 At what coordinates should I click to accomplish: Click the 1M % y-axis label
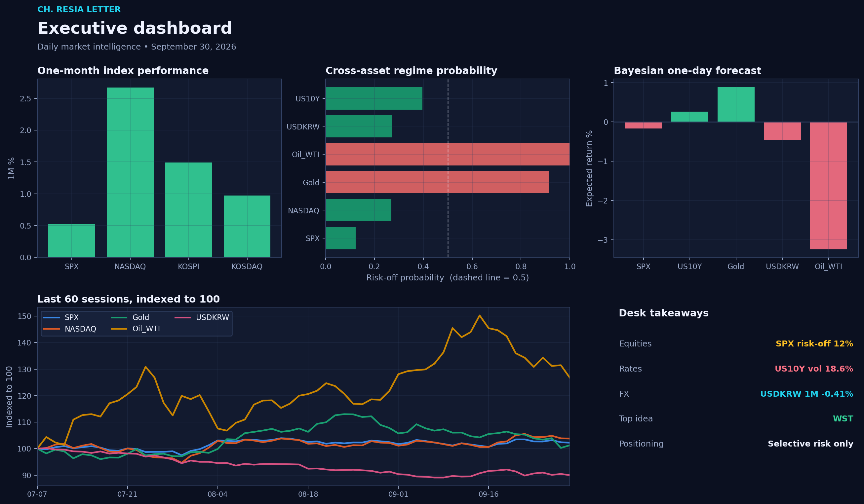(x=11, y=168)
